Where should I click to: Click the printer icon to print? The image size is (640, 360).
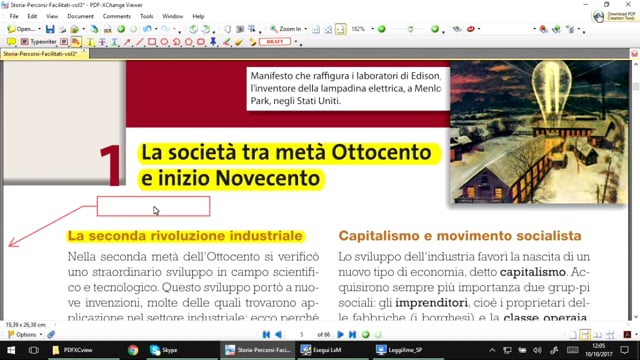(62, 29)
